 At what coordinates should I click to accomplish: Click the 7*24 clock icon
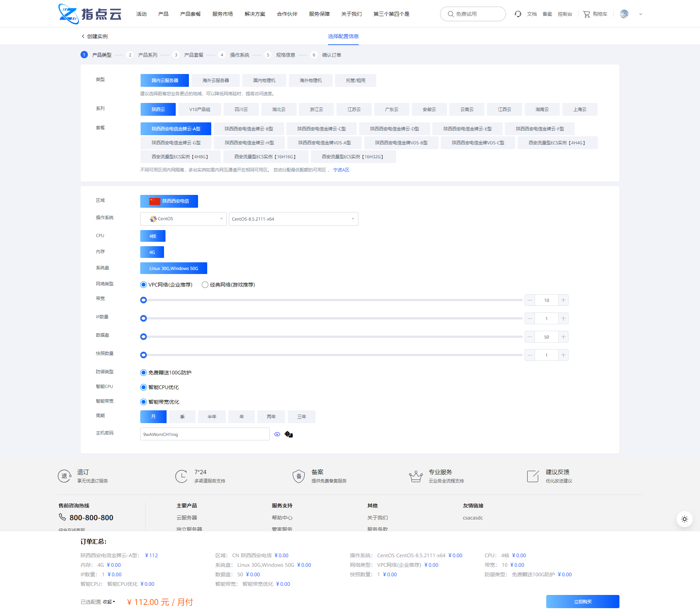click(x=182, y=476)
